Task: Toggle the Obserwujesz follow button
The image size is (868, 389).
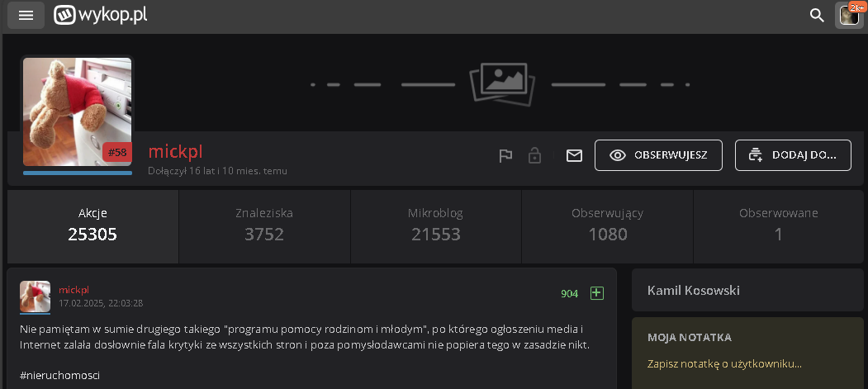Action: (658, 155)
